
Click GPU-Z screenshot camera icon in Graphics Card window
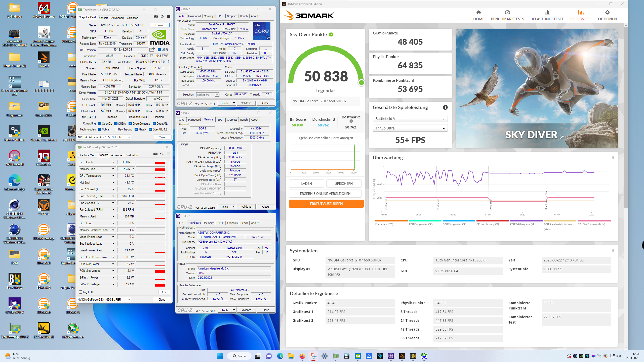(156, 16)
